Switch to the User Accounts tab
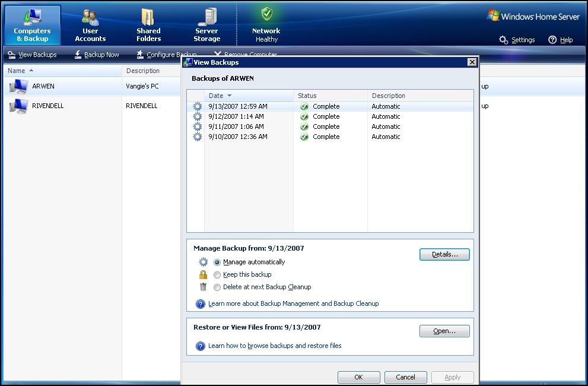 (90, 26)
